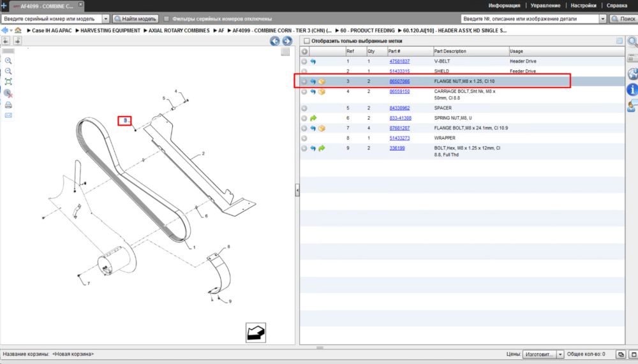Enable show only selected callouts checkbox

pyautogui.click(x=307, y=41)
